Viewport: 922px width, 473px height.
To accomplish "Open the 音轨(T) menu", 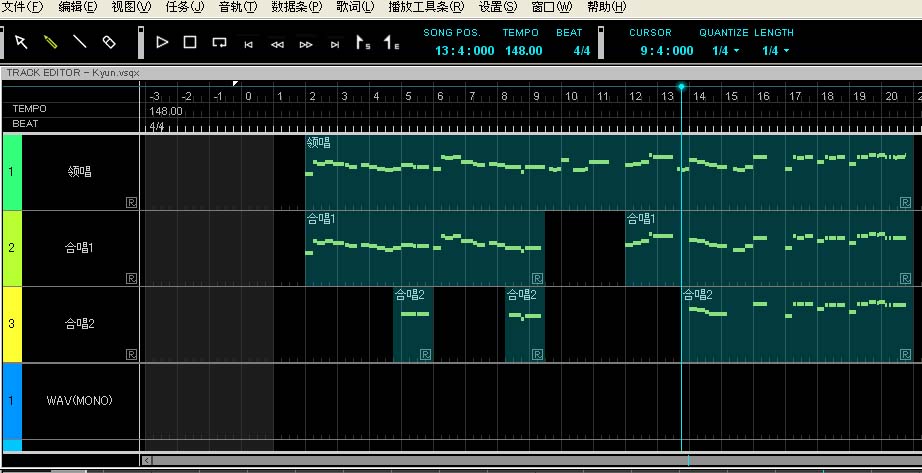I will [x=238, y=7].
